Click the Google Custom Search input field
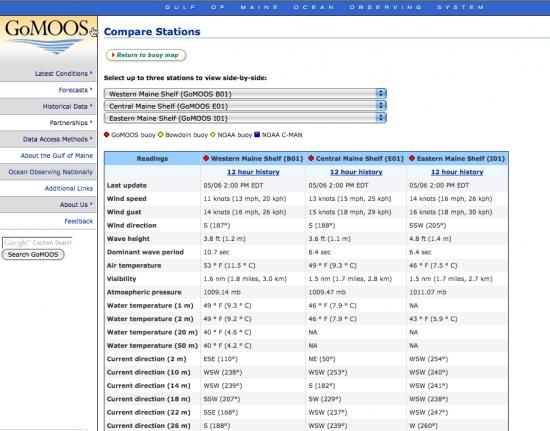 pyautogui.click(x=37, y=242)
